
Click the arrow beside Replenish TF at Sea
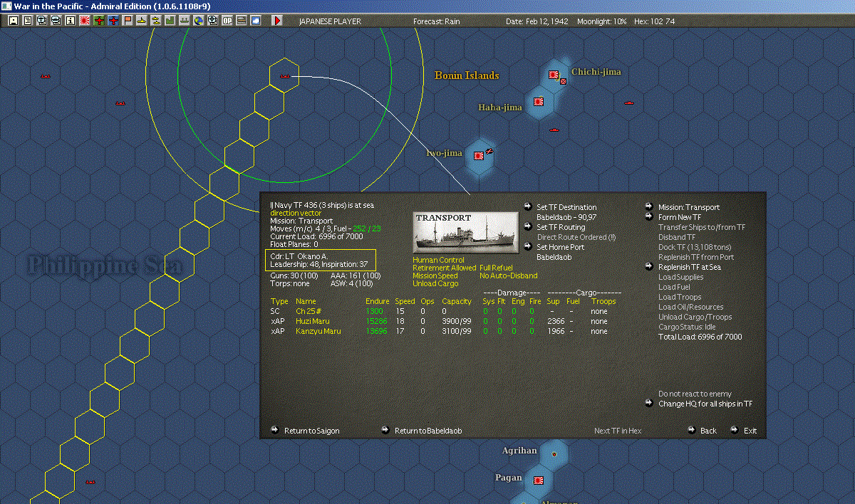649,267
